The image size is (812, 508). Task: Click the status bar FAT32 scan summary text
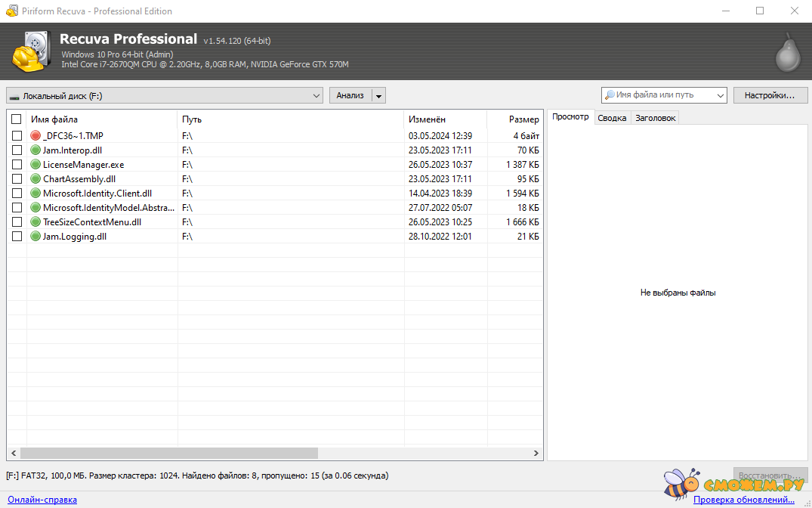click(197, 475)
